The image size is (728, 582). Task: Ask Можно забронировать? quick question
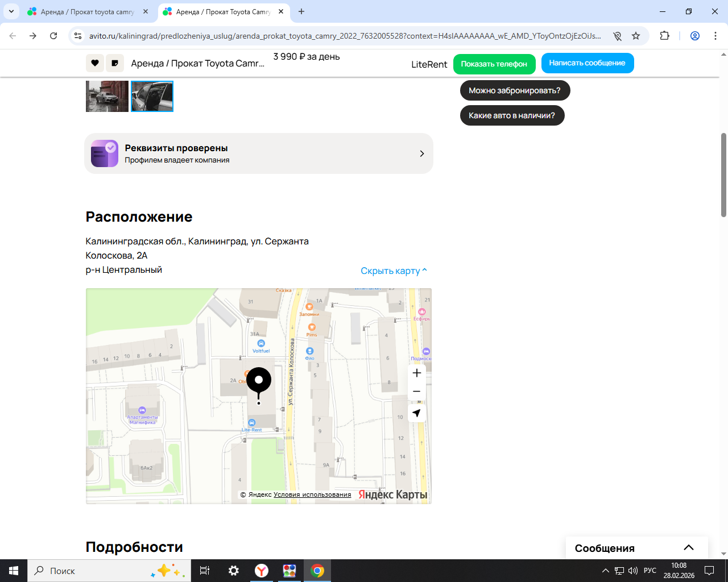pyautogui.click(x=515, y=90)
